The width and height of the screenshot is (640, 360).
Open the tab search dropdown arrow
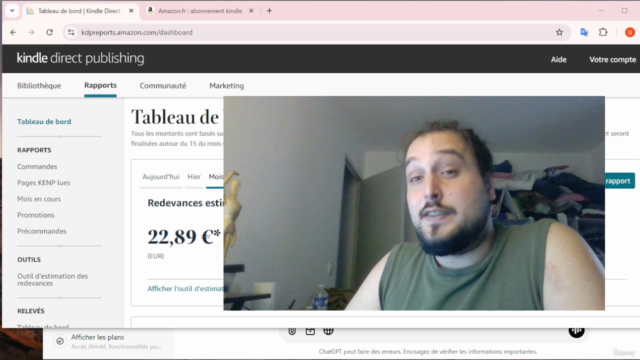pos(12,11)
